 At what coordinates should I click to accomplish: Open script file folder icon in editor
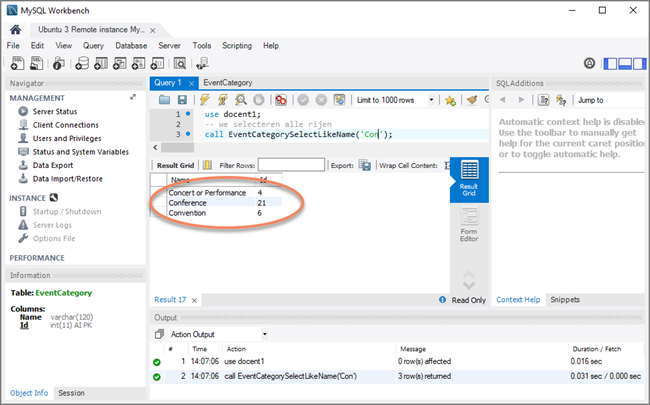click(x=165, y=99)
